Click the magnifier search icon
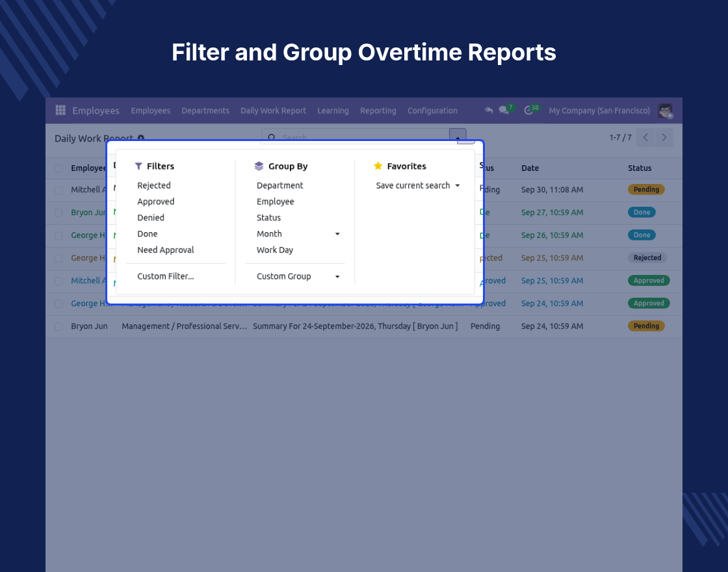The width and height of the screenshot is (728, 572). 272,137
